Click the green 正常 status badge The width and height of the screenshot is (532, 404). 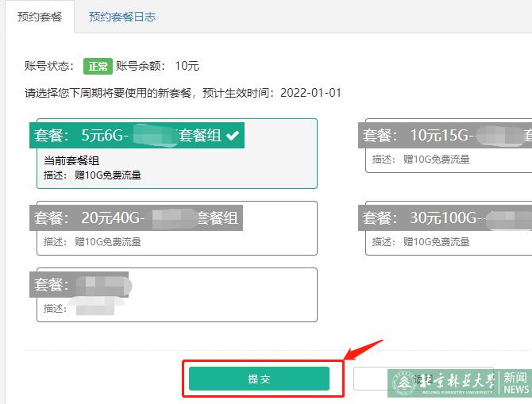pyautogui.click(x=97, y=66)
